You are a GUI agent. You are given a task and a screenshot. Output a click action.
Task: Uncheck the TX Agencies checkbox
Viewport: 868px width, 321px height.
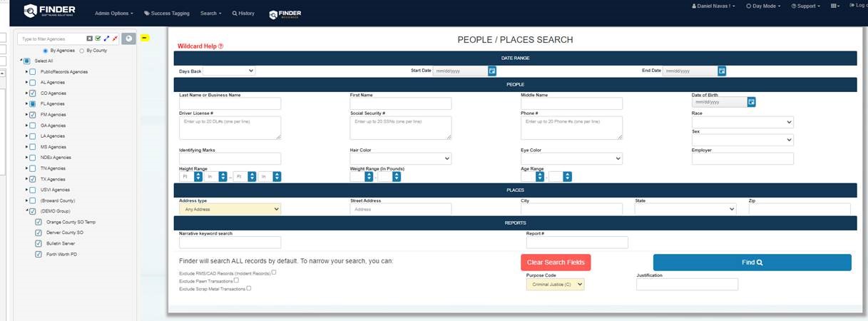click(33, 179)
